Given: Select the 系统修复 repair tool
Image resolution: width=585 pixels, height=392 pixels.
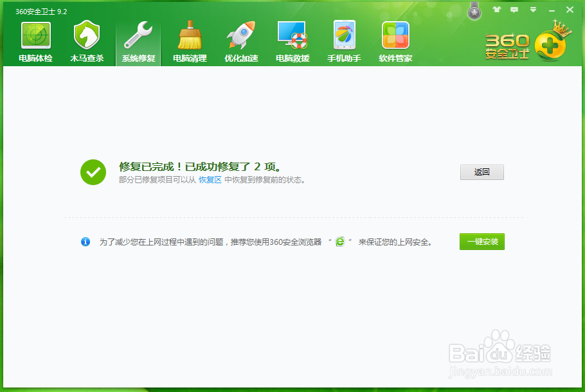Looking at the screenshot, I should [x=138, y=40].
